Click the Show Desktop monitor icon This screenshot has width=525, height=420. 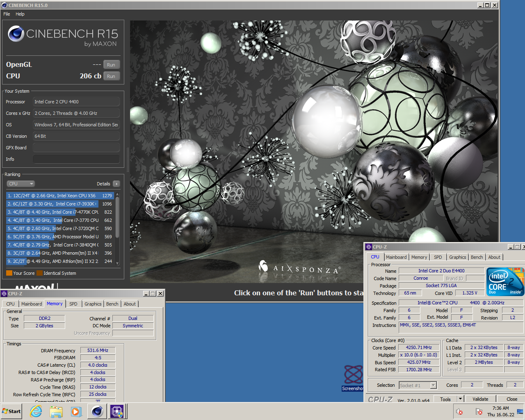click(x=520, y=411)
